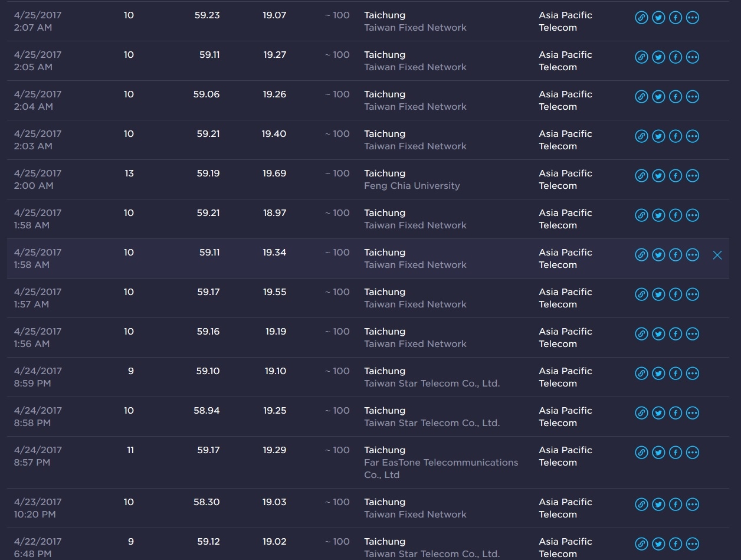Open more options for highlighted 1:58 AM row
Image resolution: width=741 pixels, height=560 pixels.
pos(693,255)
